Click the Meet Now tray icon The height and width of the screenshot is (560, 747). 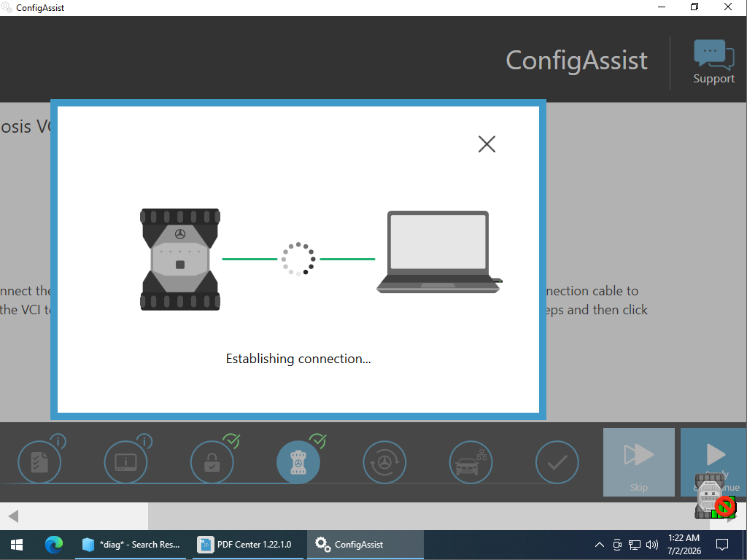pos(617,545)
